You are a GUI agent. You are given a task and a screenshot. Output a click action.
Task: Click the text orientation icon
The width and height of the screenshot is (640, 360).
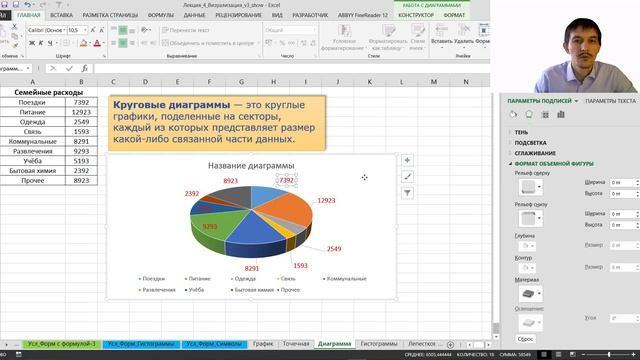click(144, 30)
